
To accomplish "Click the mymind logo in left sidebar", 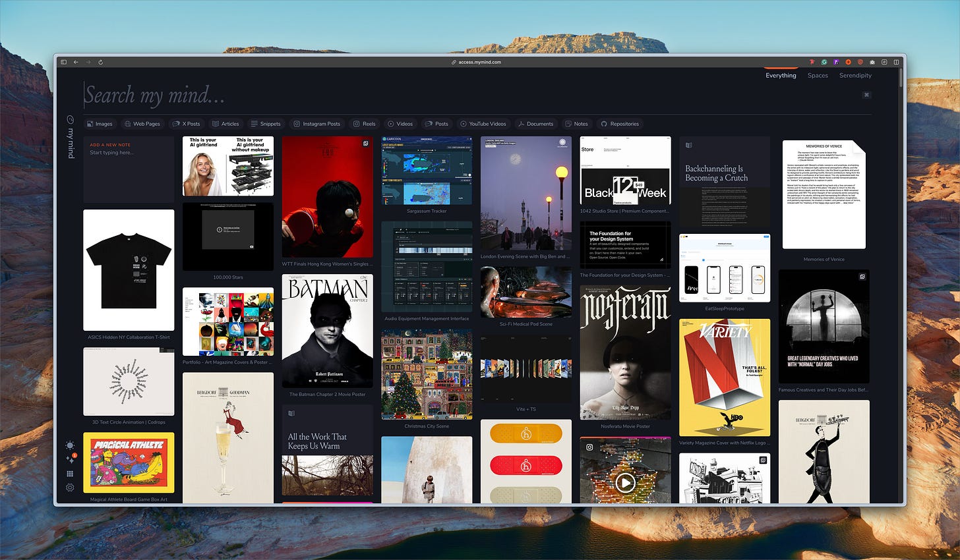I will coord(70,136).
